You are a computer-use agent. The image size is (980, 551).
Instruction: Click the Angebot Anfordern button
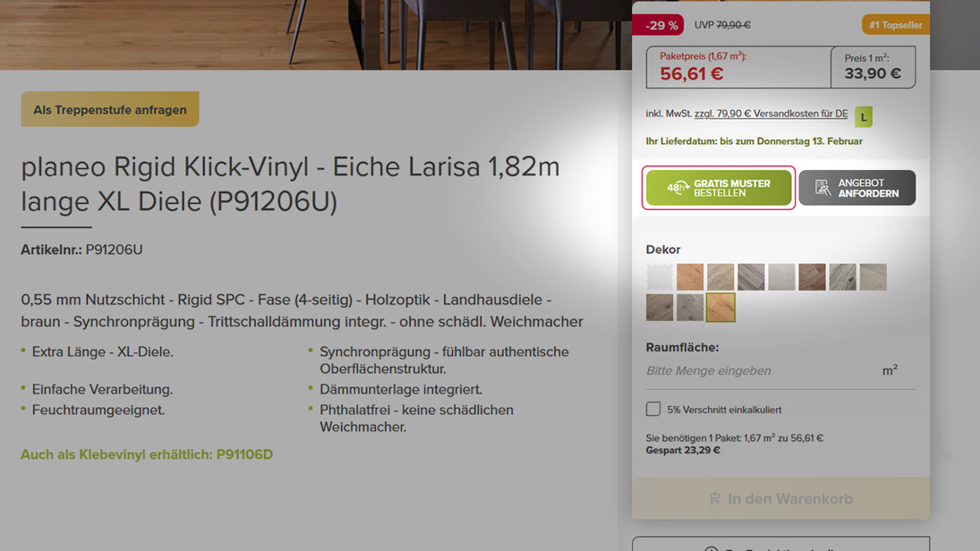click(856, 188)
